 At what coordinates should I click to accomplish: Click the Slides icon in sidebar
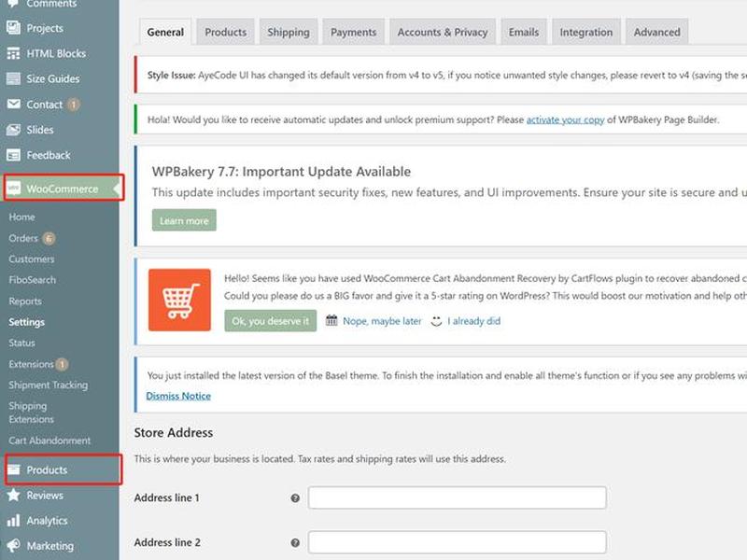tap(13, 130)
